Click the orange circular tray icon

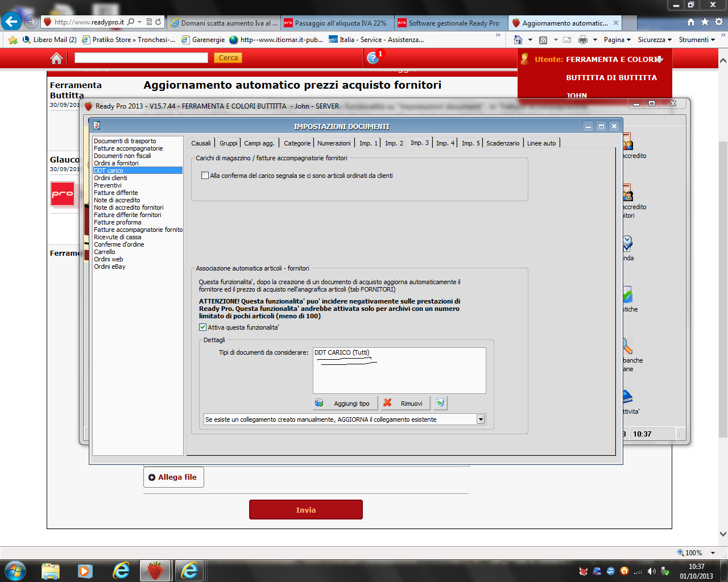pyautogui.click(x=624, y=571)
